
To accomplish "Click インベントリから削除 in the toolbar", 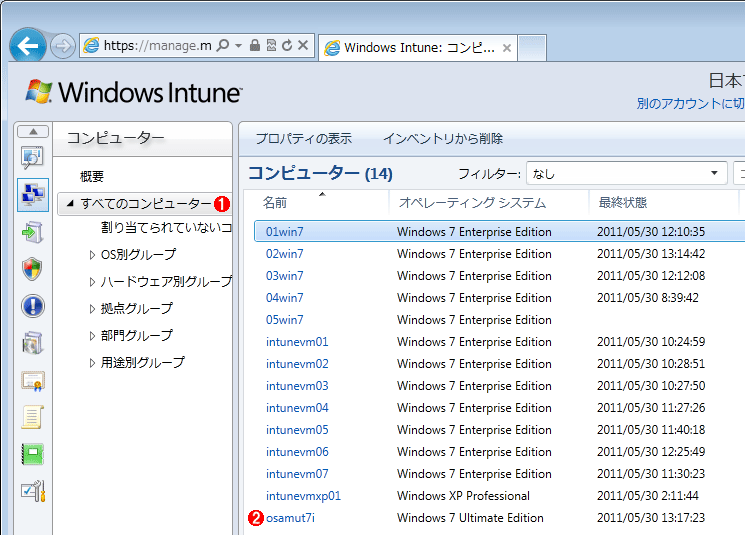I will click(443, 139).
